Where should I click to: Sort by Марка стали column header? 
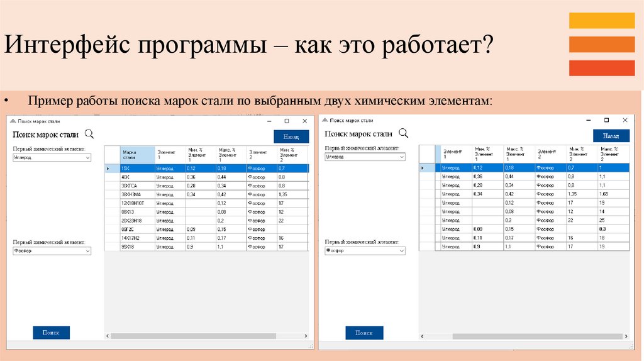138,155
